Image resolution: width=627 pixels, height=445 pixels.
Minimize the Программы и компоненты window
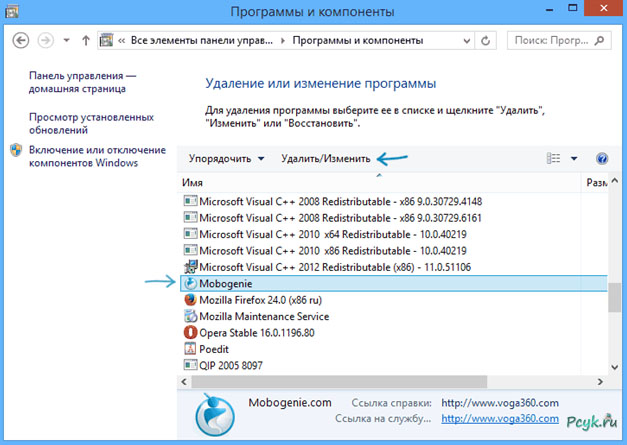tap(550, 9)
